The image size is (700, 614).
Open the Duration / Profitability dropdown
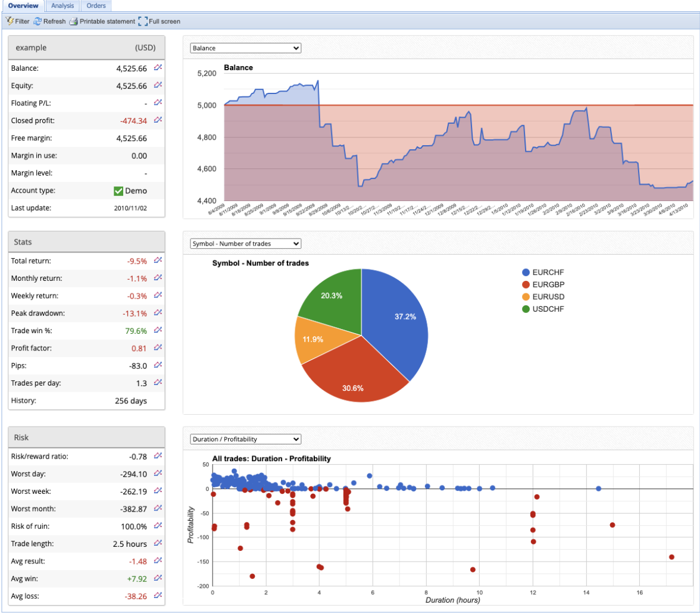click(x=245, y=439)
